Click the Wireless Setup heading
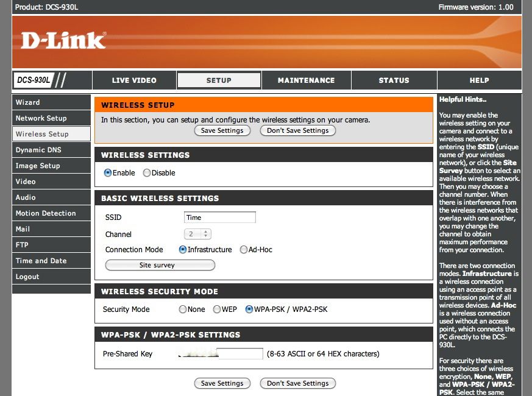This screenshot has height=396, width=532. pyautogui.click(x=138, y=105)
